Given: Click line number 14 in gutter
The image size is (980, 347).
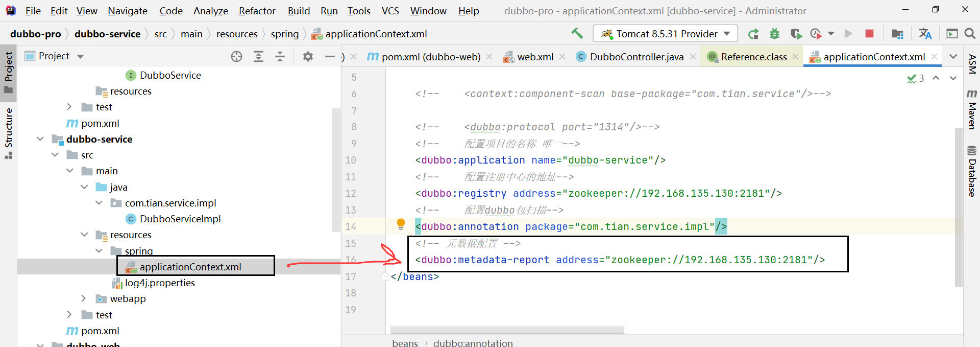Looking at the screenshot, I should click(351, 226).
